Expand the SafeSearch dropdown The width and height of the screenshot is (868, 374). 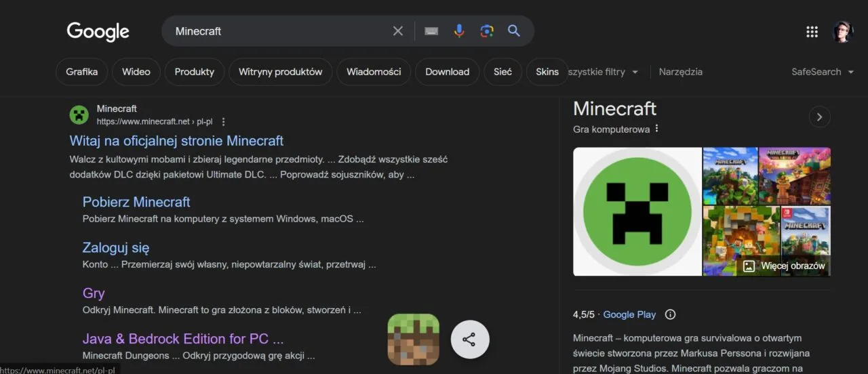point(823,72)
